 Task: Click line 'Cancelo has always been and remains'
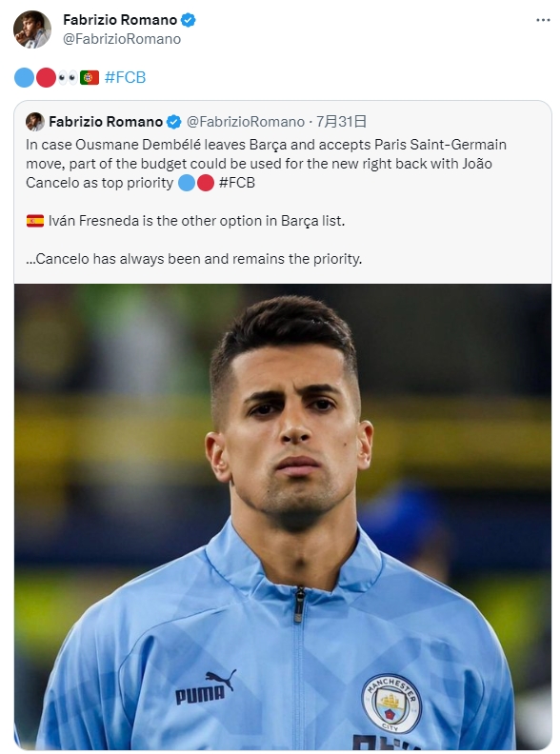pos(194,259)
